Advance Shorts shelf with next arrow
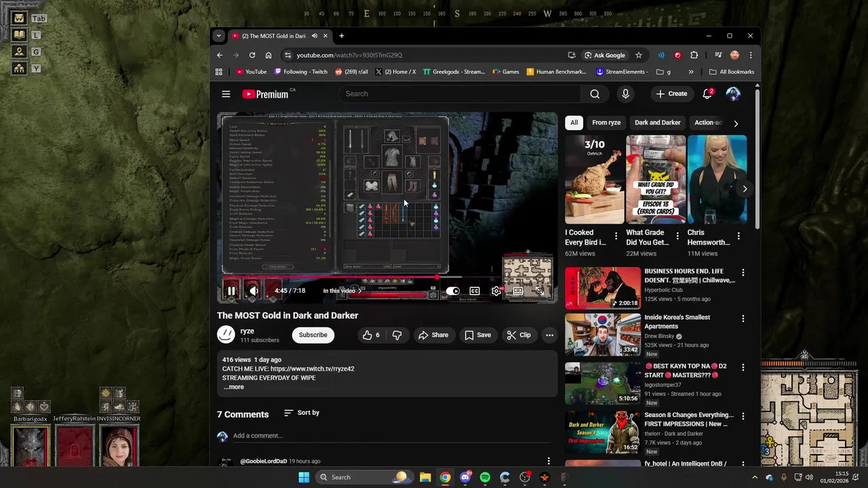This screenshot has width=868, height=488. (745, 189)
